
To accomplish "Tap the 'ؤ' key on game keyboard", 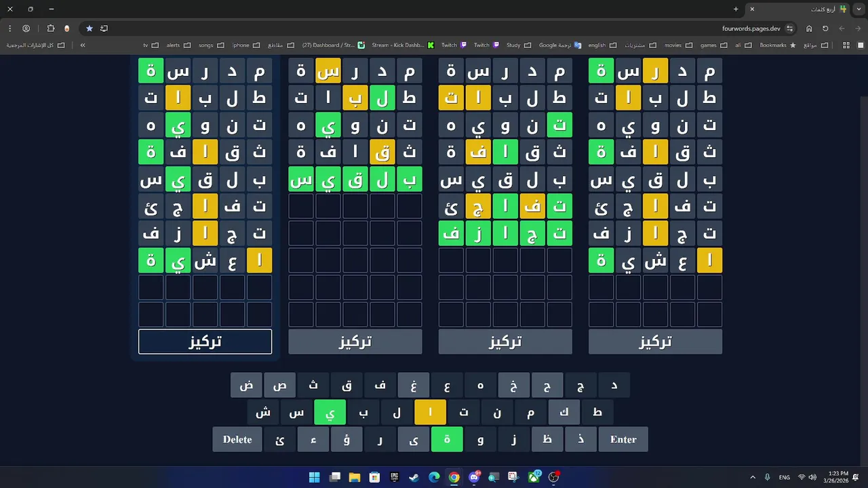I will pyautogui.click(x=347, y=439).
